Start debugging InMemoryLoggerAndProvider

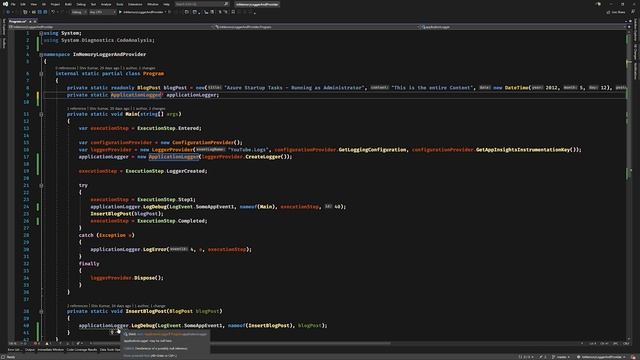[x=143, y=12]
